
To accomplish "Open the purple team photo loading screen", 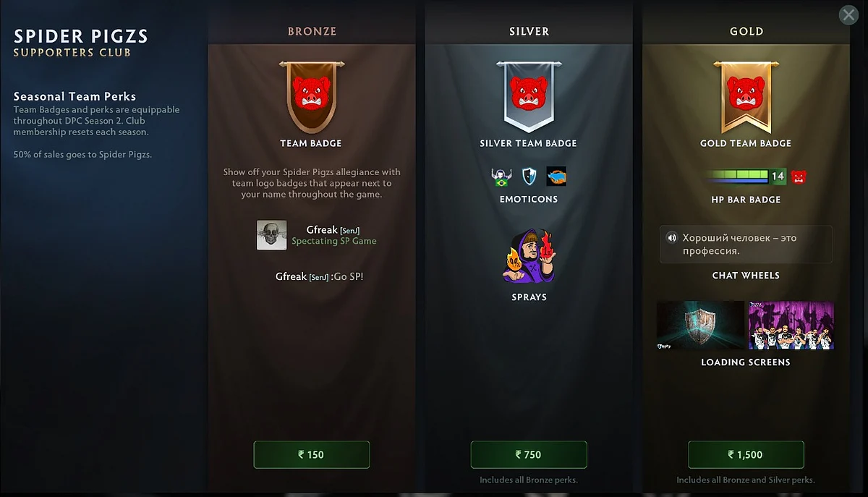I will (791, 326).
